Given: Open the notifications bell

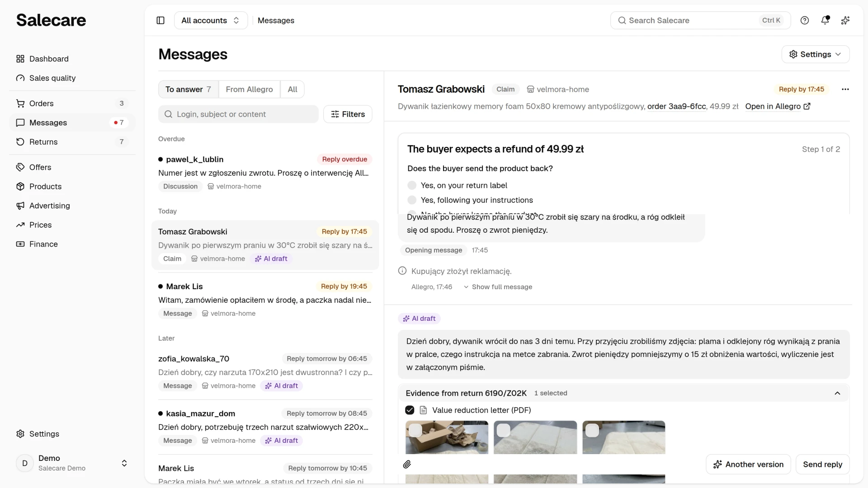Looking at the screenshot, I should pyautogui.click(x=825, y=20).
